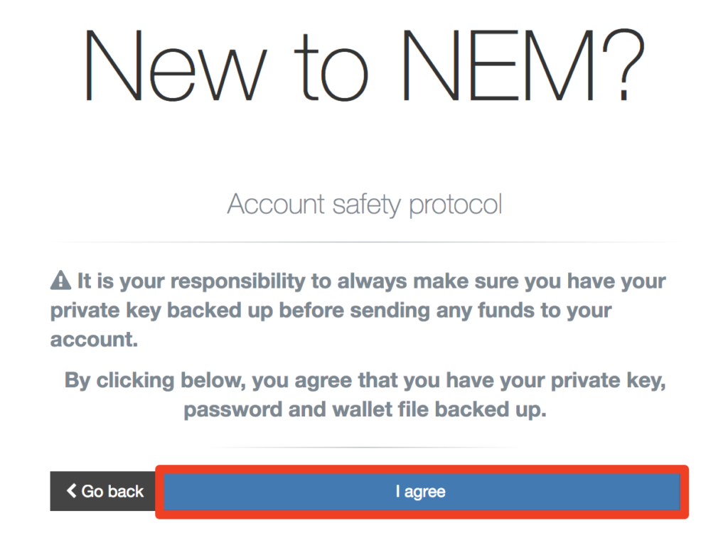Click the question mark in the heading

click(x=623, y=65)
